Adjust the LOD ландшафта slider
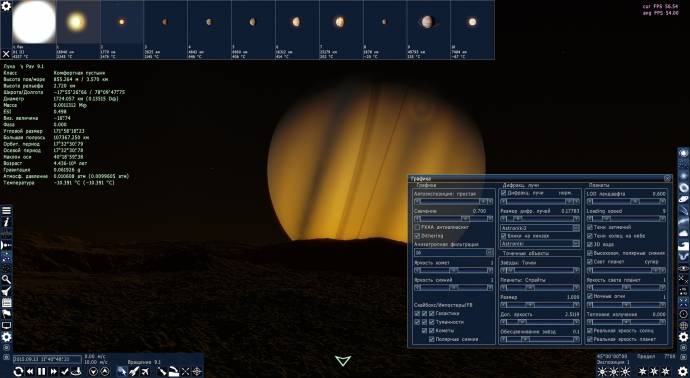This screenshot has width=690, height=378. tap(626, 202)
